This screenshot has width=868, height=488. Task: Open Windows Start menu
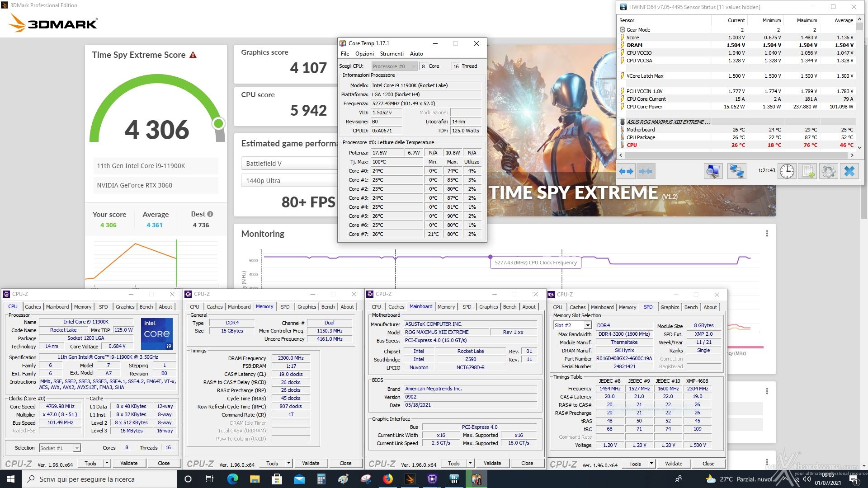click(11, 479)
